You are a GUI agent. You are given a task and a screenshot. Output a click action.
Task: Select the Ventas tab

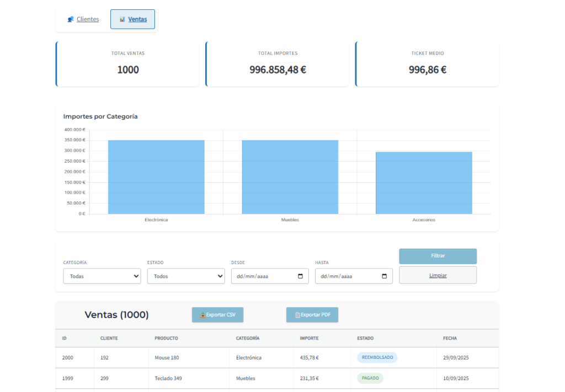(x=137, y=19)
